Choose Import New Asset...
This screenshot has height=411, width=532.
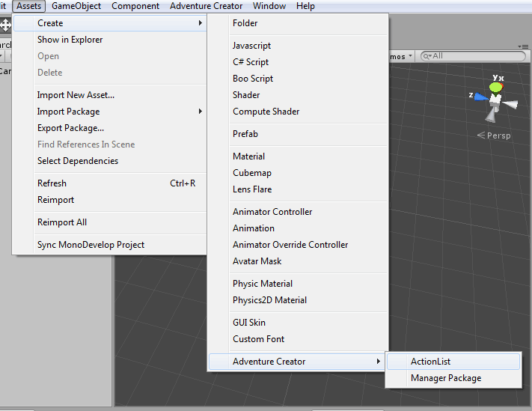coord(110,95)
